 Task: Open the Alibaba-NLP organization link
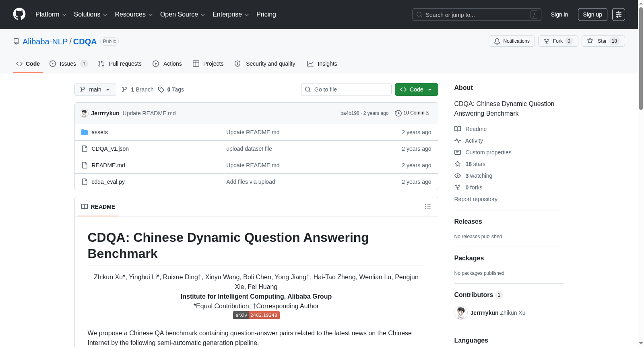pos(45,42)
